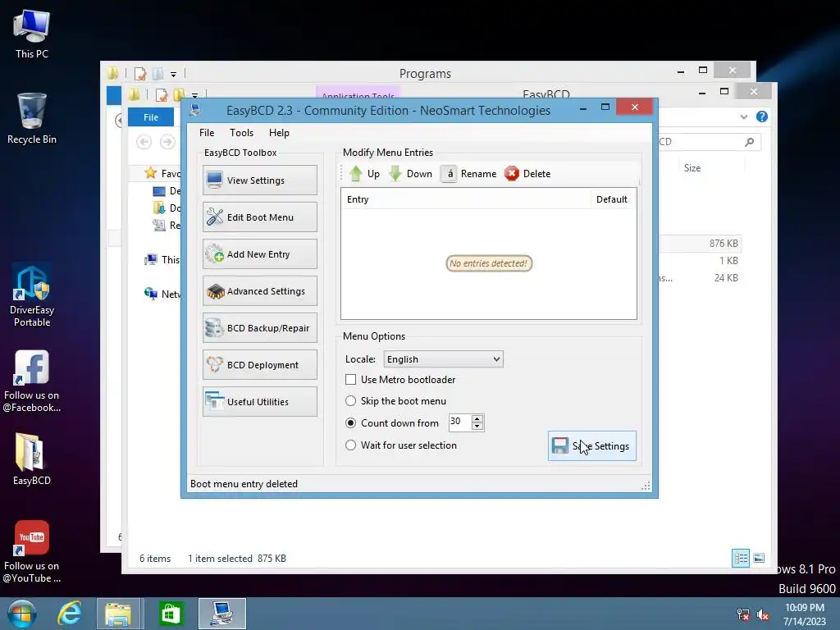
Task: Click the Save Settings button
Action: [x=592, y=445]
